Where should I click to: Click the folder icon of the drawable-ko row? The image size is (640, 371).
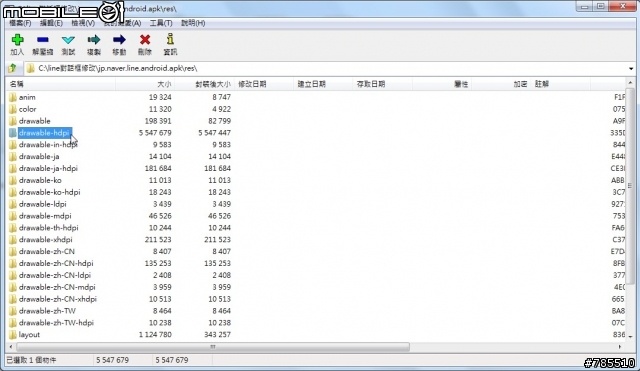pos(13,180)
